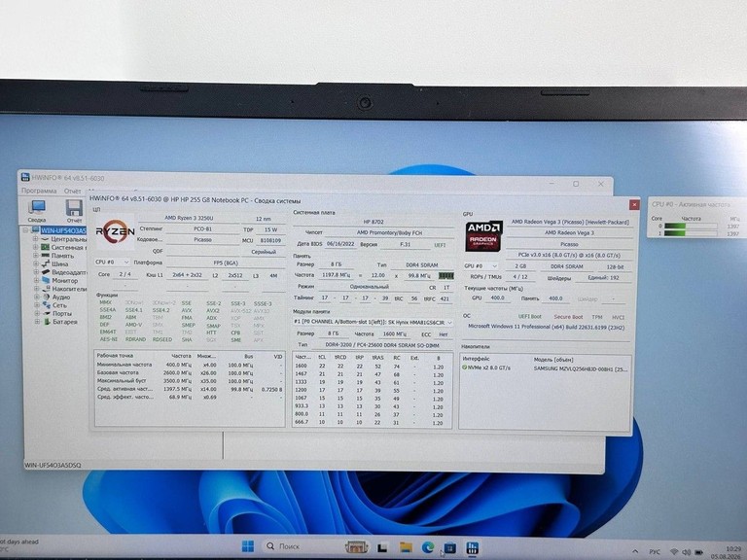747x560 pixels.
Task: Open the memory module slot dropdown
Action: click(373, 323)
